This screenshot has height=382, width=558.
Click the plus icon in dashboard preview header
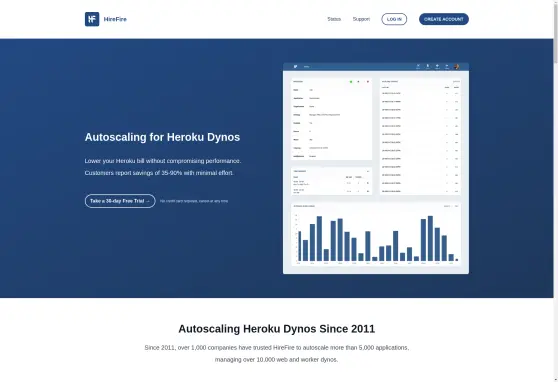[437, 66]
